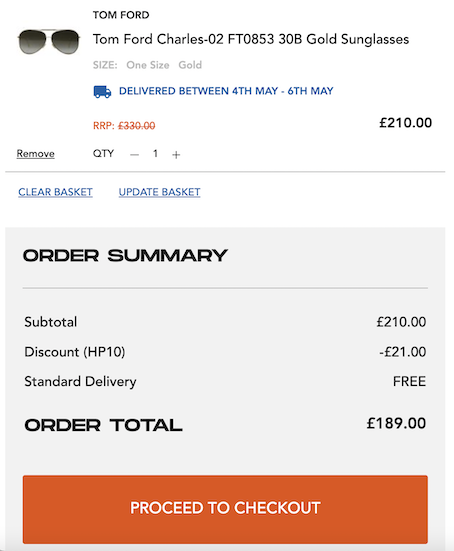The width and height of the screenshot is (454, 551).
Task: Click the £210.00 item price
Action: pos(406,123)
